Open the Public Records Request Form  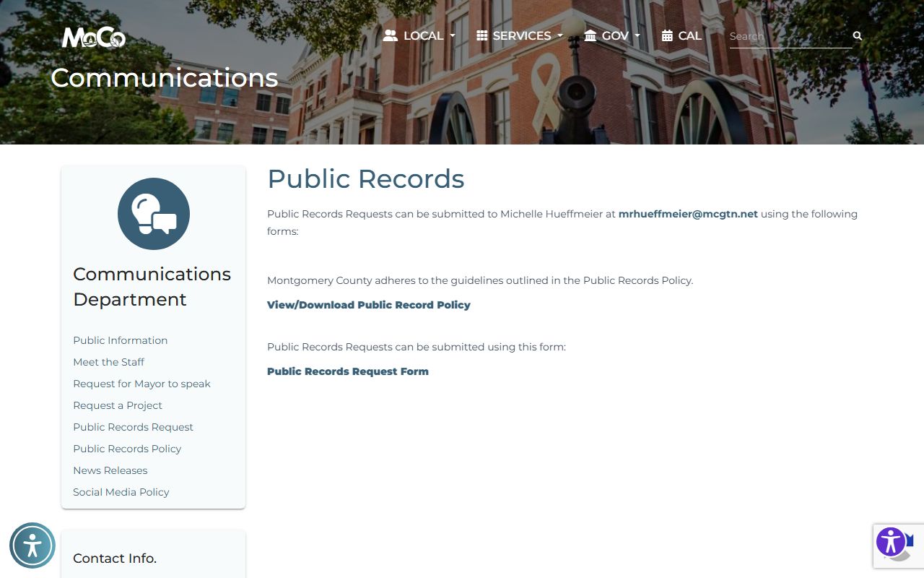point(347,371)
